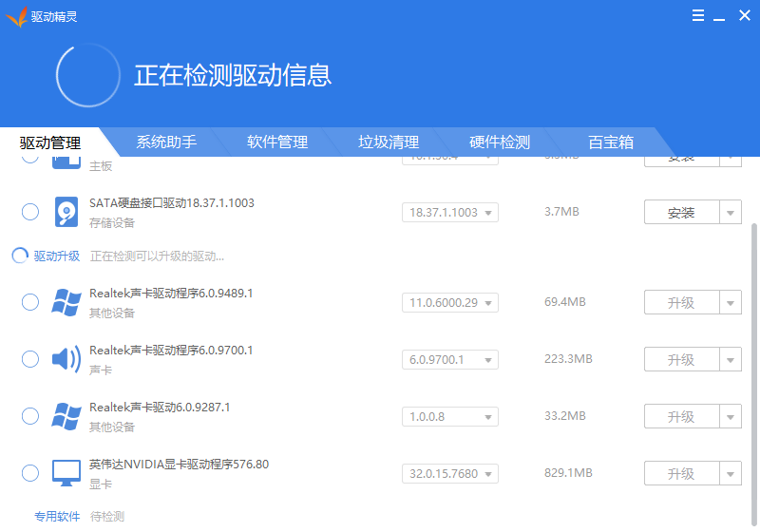Click the spinning 驱动升级 loading icon

[x=20, y=256]
